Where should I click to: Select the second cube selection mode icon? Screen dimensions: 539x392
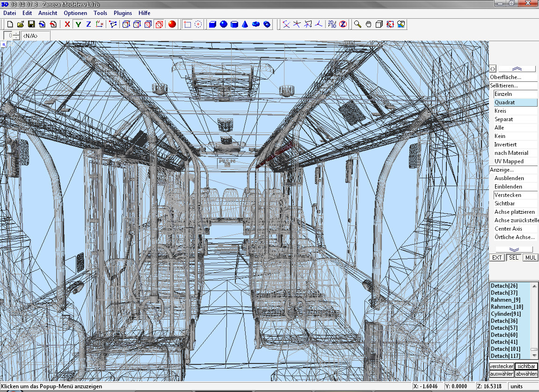(x=137, y=24)
